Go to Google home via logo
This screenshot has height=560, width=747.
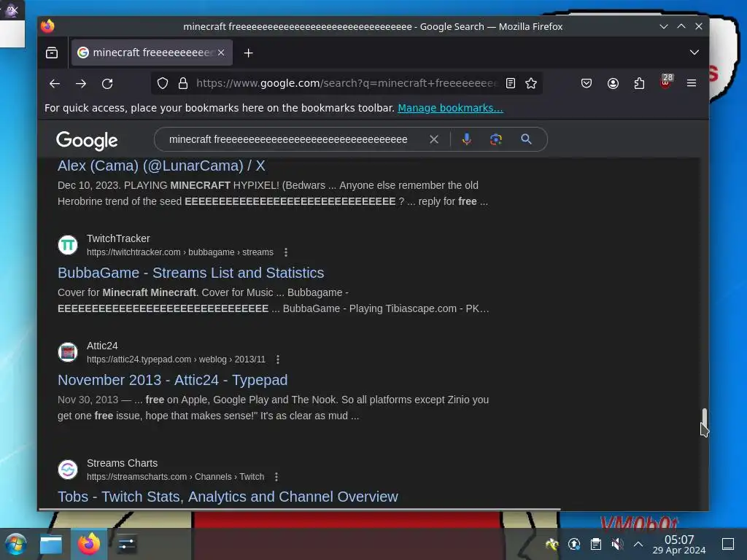[87, 141]
